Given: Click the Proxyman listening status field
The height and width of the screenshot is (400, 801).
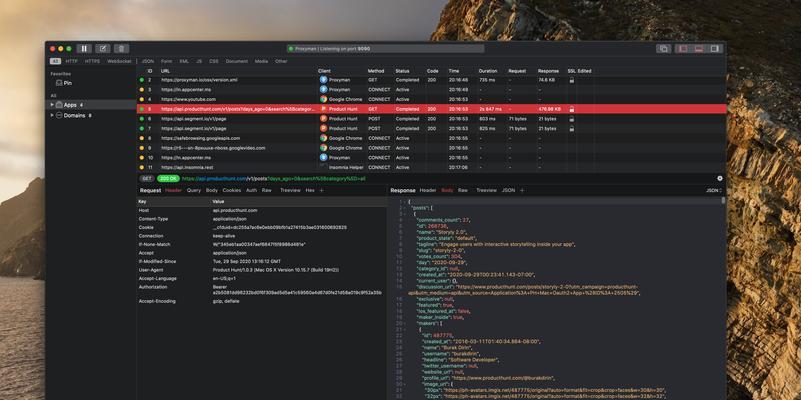Looking at the screenshot, I should (385, 49).
